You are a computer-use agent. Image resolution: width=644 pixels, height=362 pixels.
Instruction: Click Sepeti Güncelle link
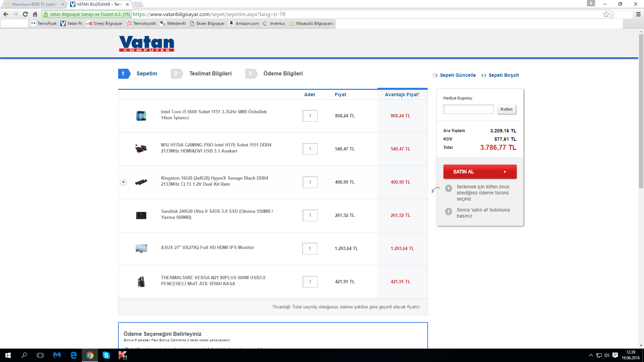458,75
